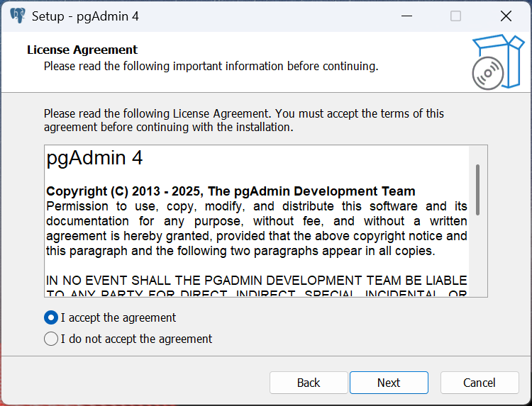532x406 pixels.
Task: Go back with the Back button
Action: click(309, 383)
